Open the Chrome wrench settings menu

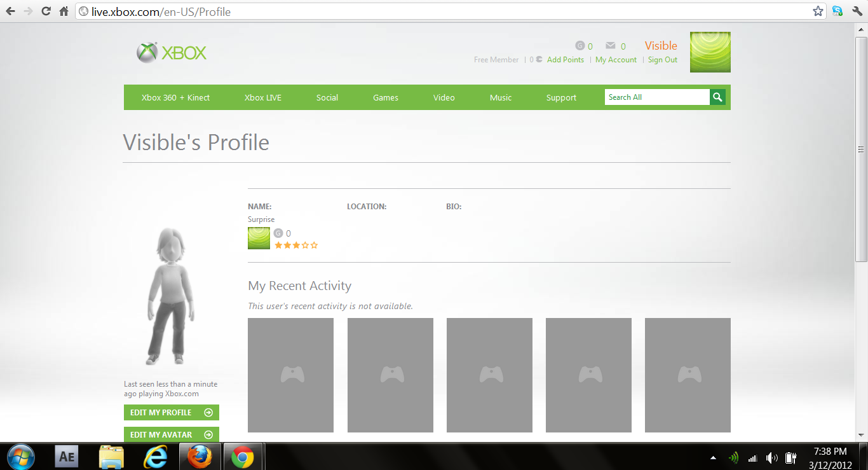857,11
